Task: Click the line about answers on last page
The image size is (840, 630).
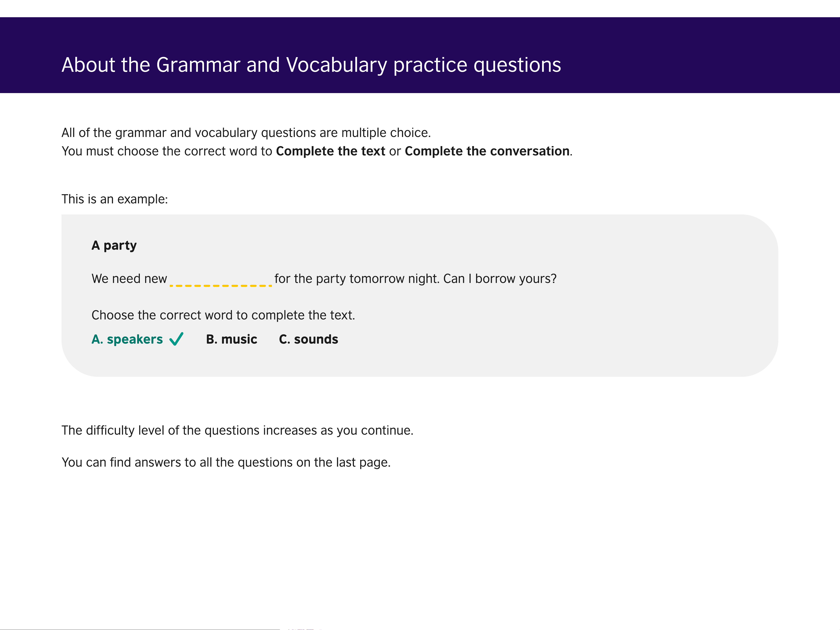Action: [x=226, y=463]
